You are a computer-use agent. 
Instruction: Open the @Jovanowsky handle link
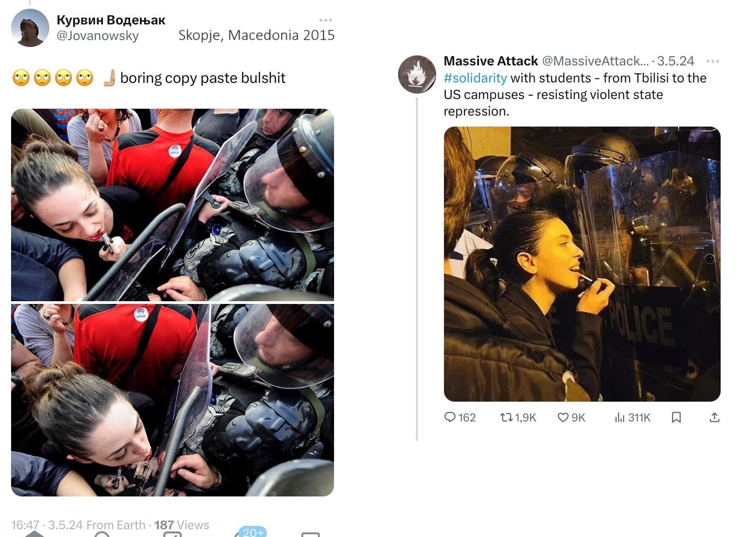(x=98, y=35)
